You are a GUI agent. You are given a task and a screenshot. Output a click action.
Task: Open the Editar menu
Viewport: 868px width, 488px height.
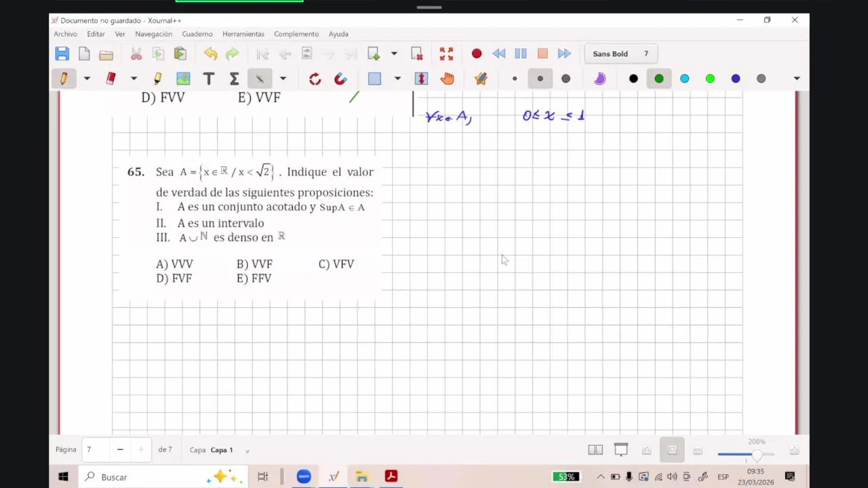coord(96,34)
